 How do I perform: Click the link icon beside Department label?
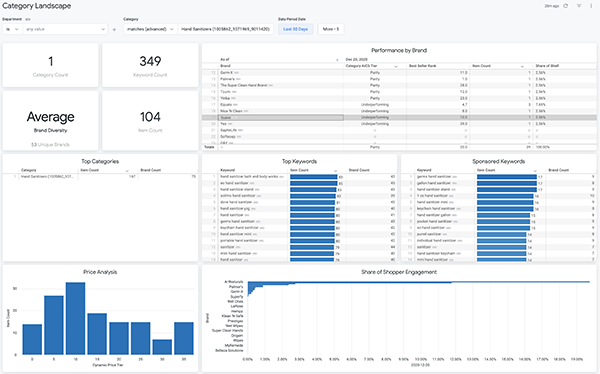[28, 19]
